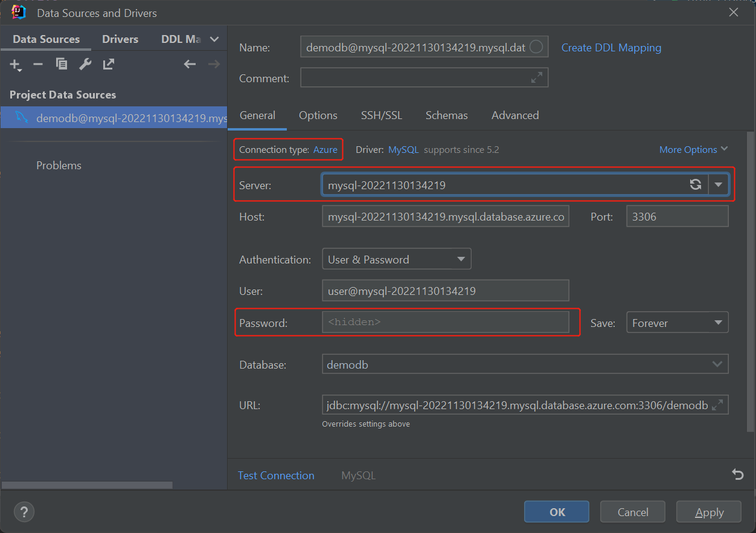Click Create DDL Mapping link
This screenshot has width=756, height=533.
pos(611,48)
